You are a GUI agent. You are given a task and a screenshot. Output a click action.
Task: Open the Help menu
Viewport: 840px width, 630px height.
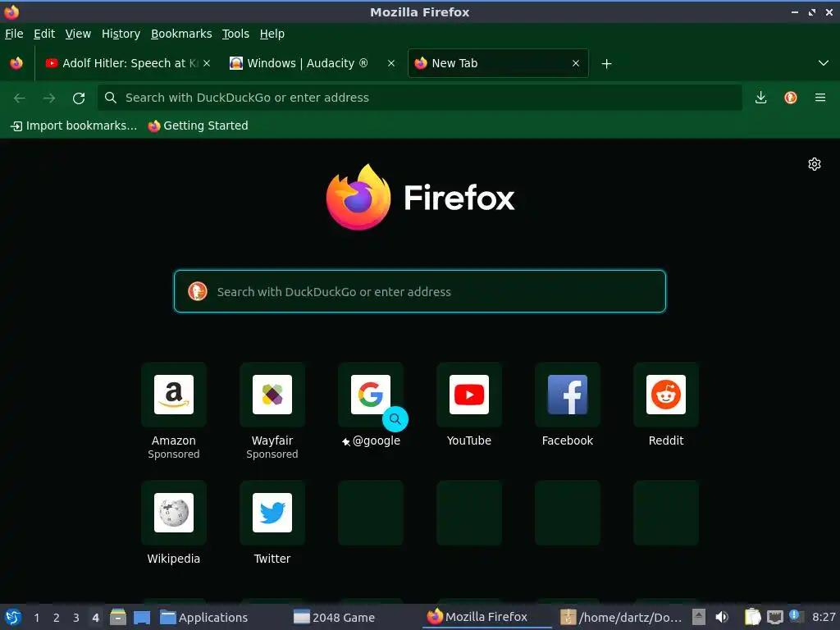tap(272, 34)
